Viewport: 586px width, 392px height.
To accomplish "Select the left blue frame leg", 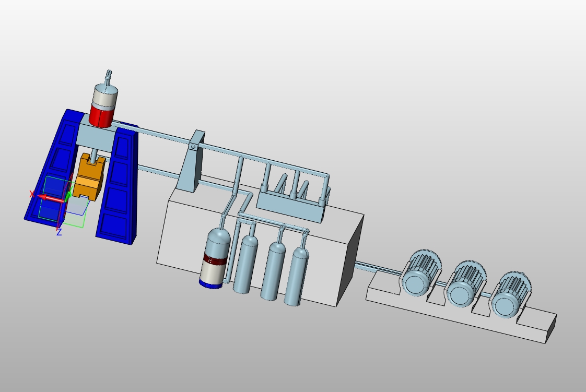I will 51,166.
